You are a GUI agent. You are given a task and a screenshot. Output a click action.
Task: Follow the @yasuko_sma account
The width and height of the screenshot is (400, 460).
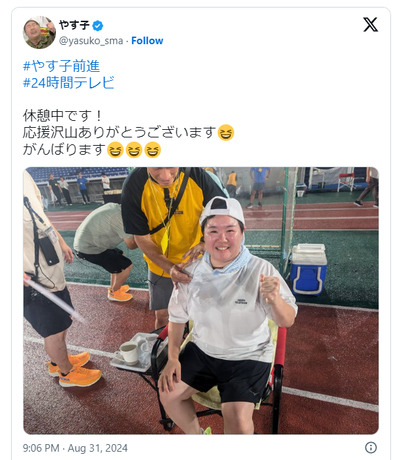(147, 41)
